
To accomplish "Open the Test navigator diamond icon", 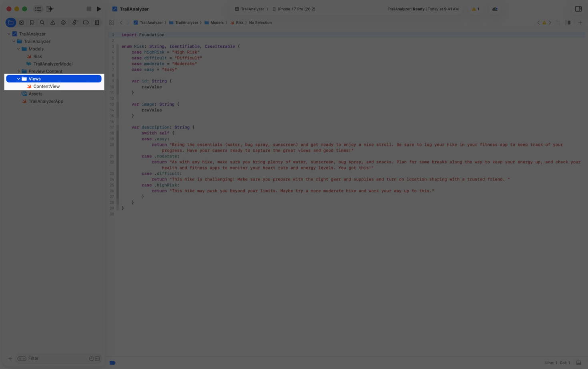I will tap(63, 23).
